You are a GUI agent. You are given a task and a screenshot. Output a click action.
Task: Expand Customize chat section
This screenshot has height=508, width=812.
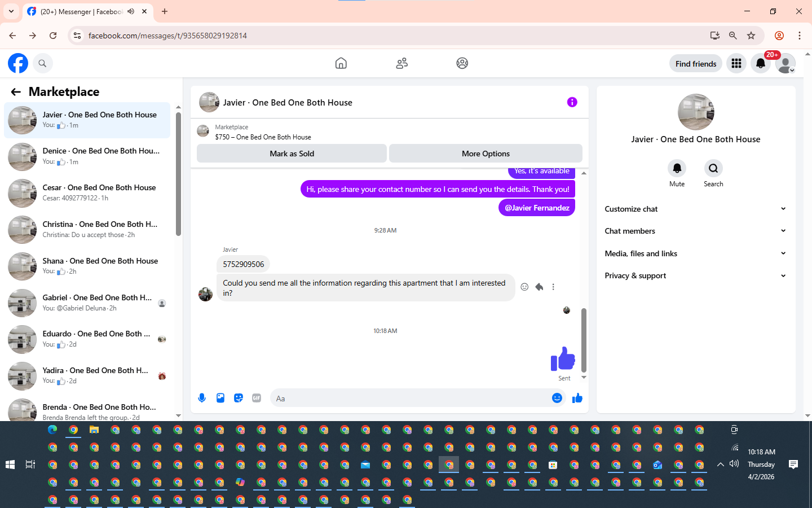coord(695,209)
